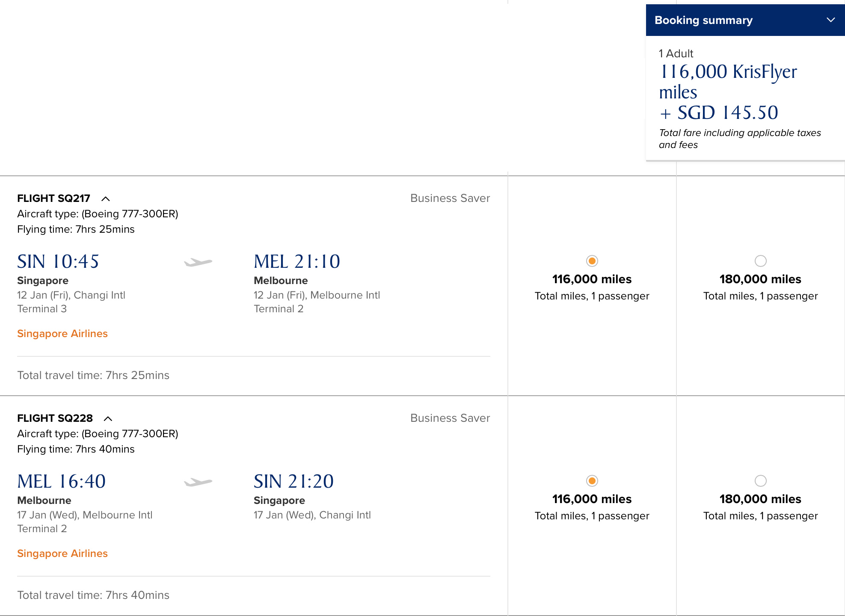Open the Singapore Airlines link on the SQ228 flight
This screenshot has height=616, width=845.
coord(62,553)
